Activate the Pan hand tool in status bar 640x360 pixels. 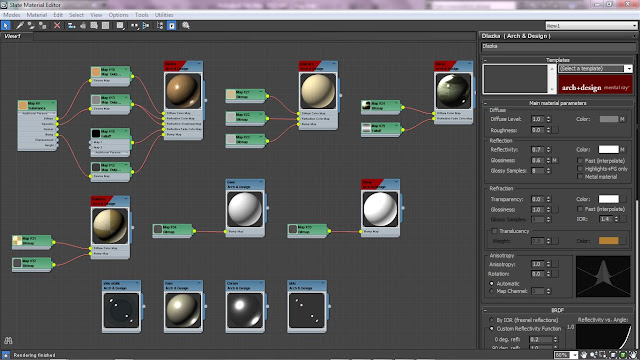584,355
